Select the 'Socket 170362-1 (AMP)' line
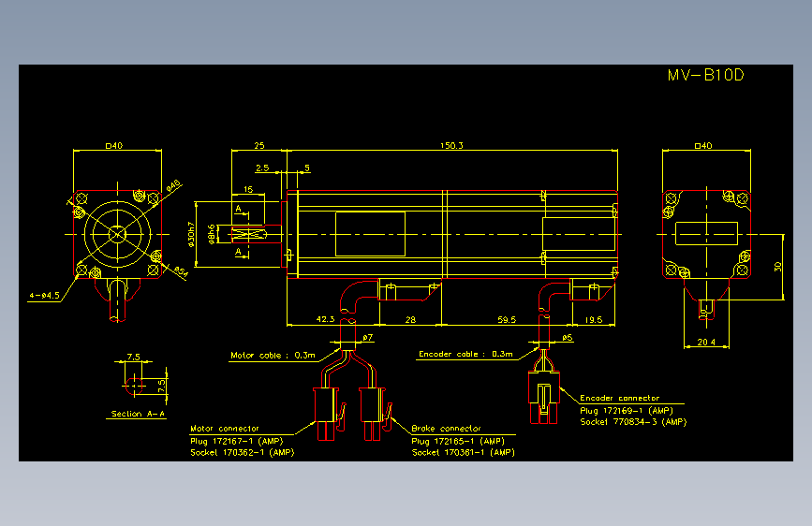812x526 pixels. click(243, 452)
